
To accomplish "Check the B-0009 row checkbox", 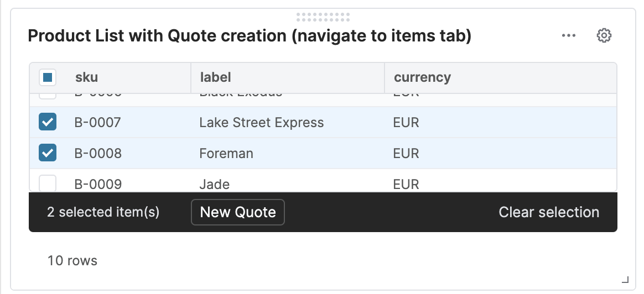I will tap(48, 183).
